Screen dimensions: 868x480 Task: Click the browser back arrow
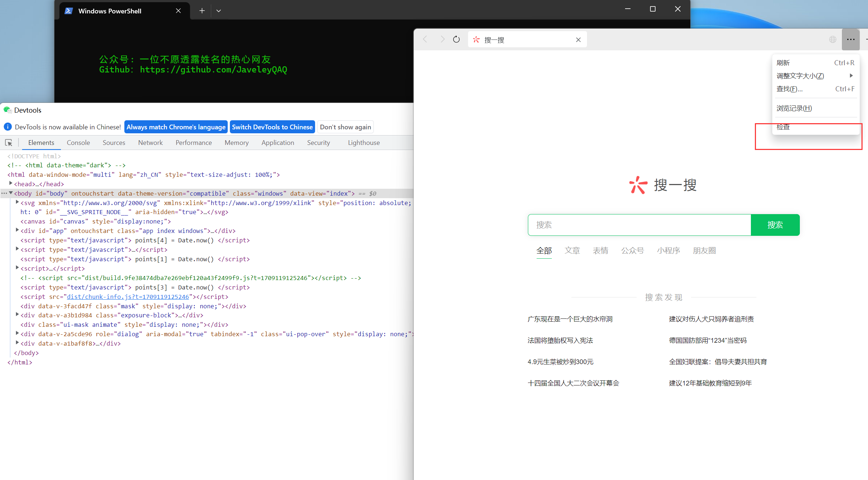point(425,39)
